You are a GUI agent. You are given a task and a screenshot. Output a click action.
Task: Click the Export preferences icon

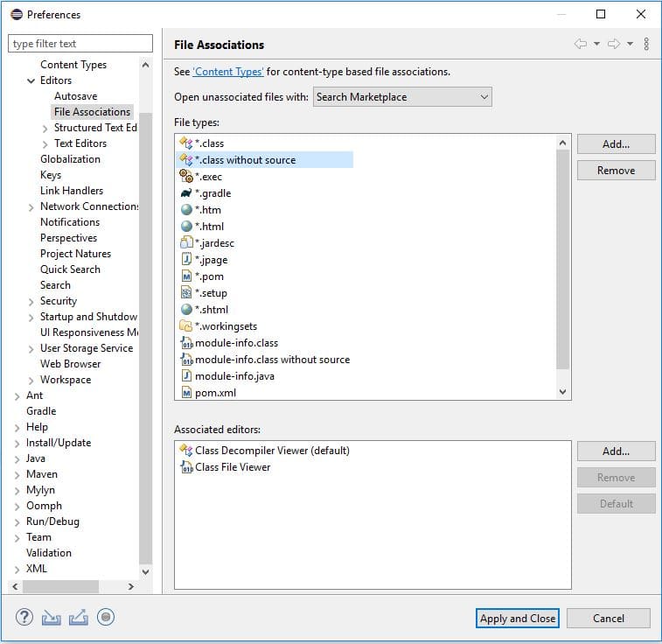[x=79, y=617]
